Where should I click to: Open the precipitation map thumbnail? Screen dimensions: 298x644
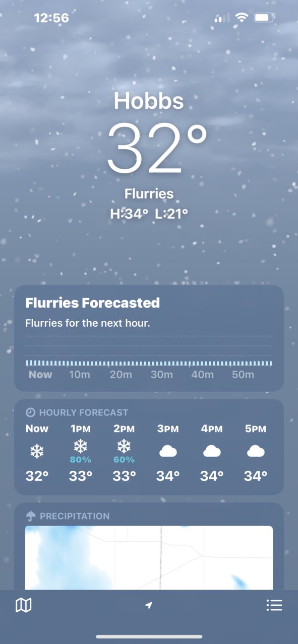149,558
